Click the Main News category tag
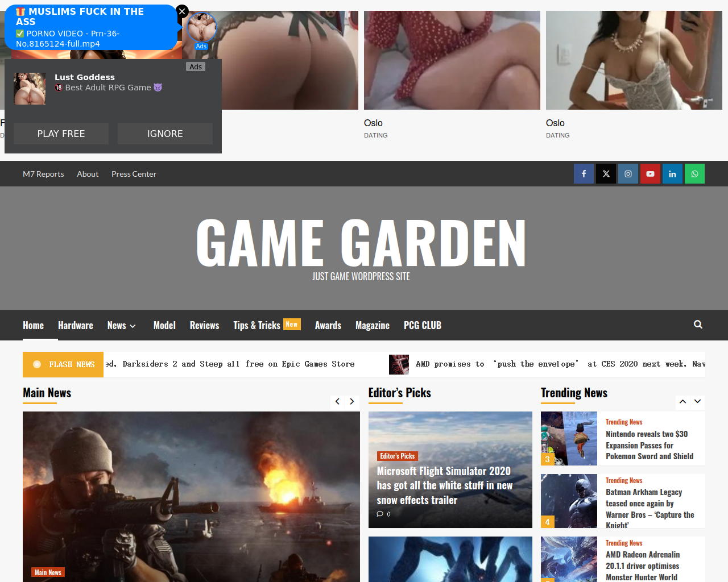The height and width of the screenshot is (582, 728). click(48, 572)
